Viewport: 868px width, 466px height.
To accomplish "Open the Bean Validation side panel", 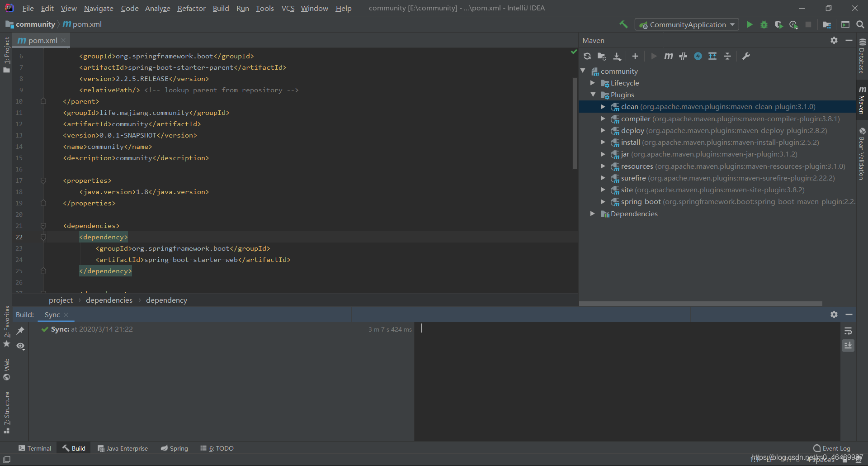I will (862, 154).
